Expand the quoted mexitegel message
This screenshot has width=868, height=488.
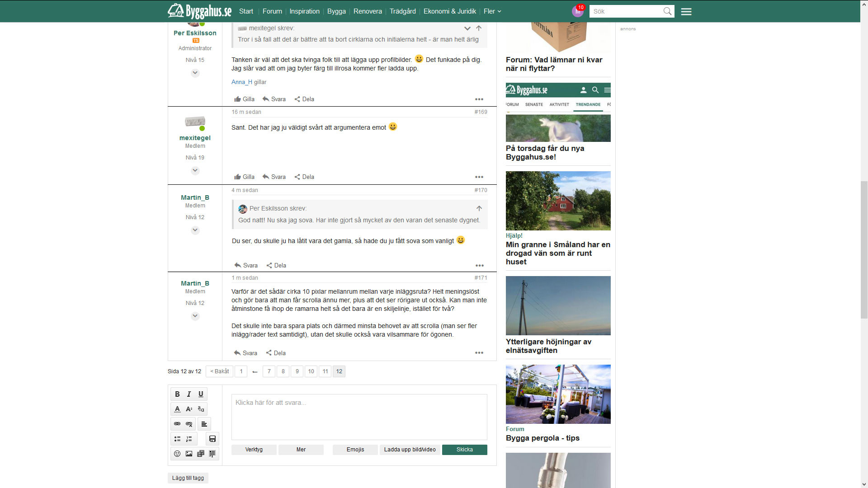tap(467, 28)
